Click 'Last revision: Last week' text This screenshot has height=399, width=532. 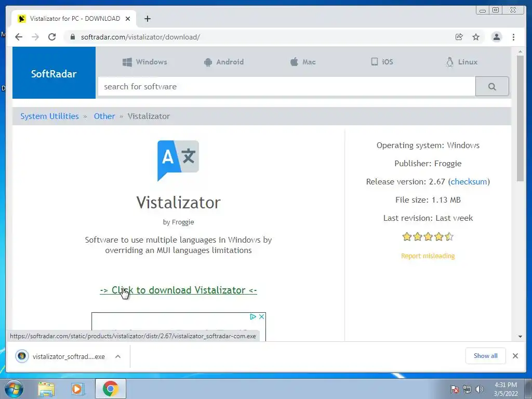click(428, 218)
